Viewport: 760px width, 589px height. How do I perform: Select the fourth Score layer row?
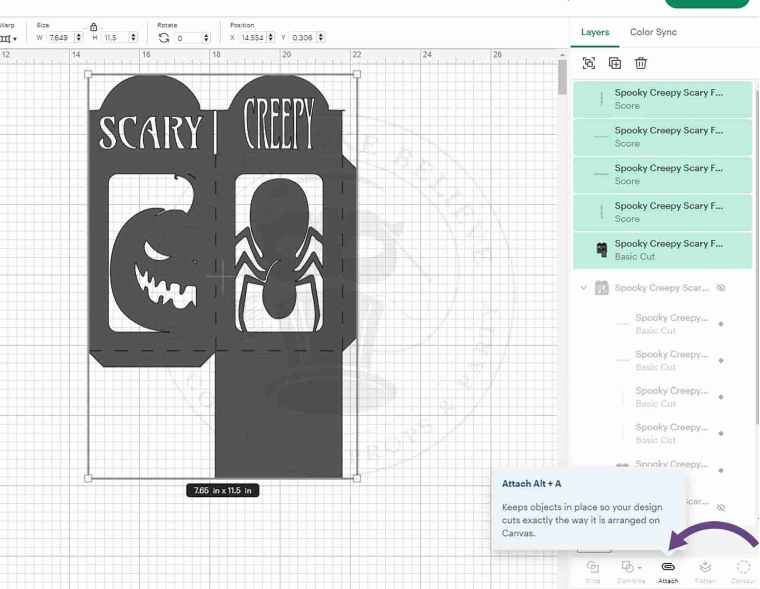663,212
